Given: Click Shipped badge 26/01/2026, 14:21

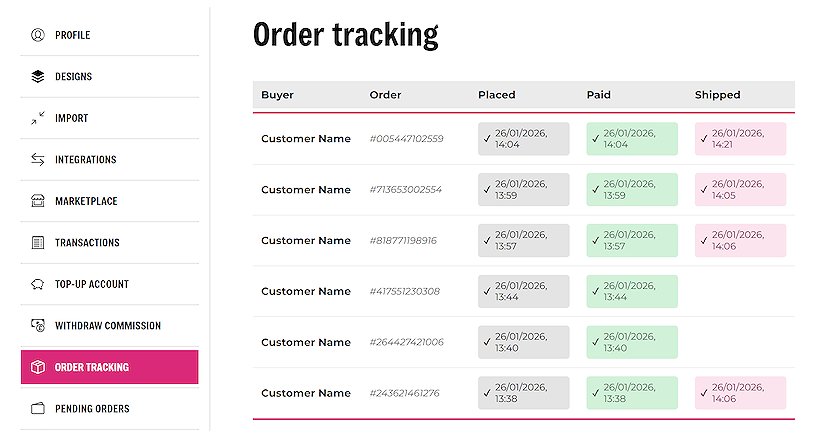Looking at the screenshot, I should [740, 139].
